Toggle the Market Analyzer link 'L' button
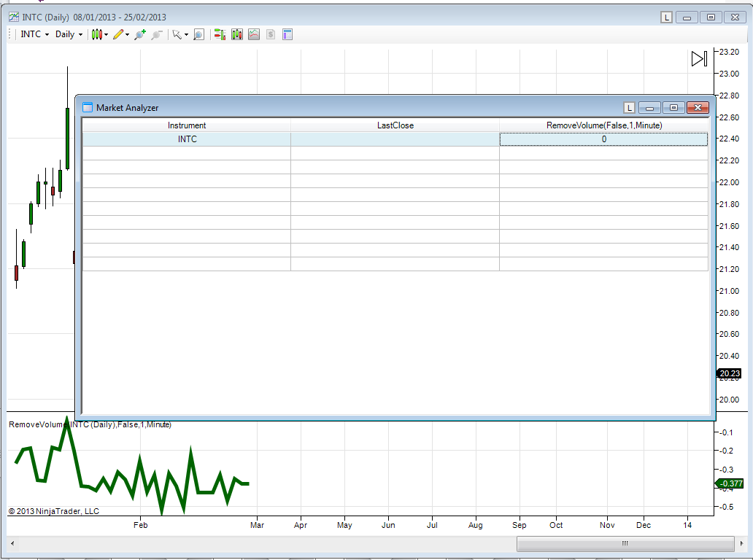Viewport: 753px width, 560px height. click(x=630, y=108)
